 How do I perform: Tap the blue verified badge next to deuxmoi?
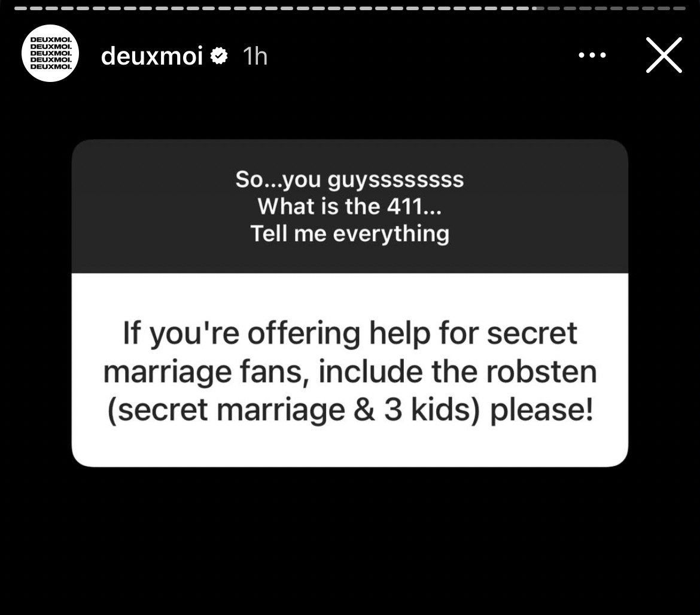tap(219, 56)
